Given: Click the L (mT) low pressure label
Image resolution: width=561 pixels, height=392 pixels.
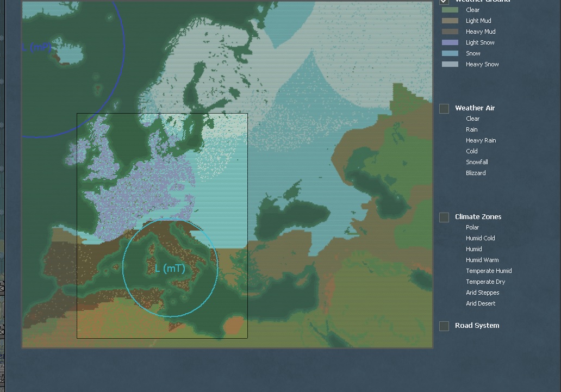Looking at the screenshot, I should [170, 268].
